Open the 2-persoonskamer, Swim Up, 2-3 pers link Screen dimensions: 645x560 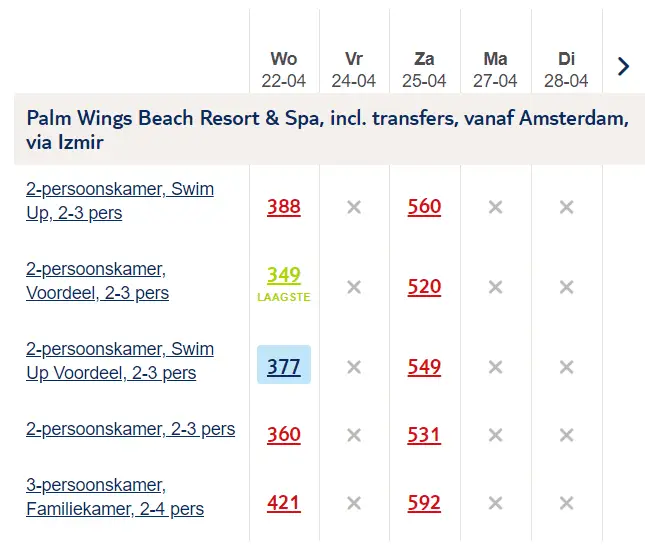point(120,201)
